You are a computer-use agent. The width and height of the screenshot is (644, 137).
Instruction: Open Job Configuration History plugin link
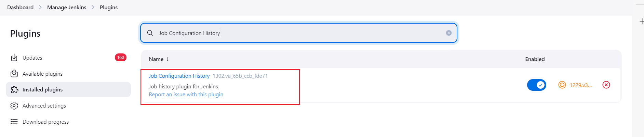click(x=179, y=76)
